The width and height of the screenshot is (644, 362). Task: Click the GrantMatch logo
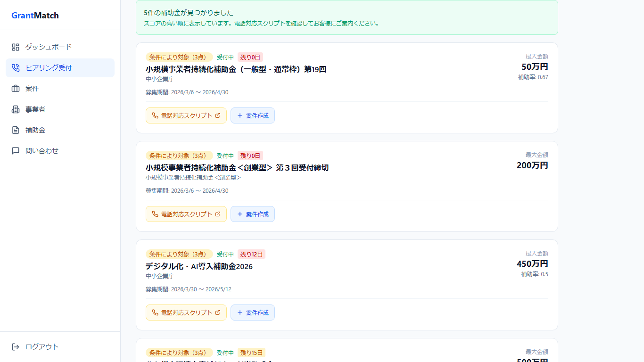tap(34, 15)
